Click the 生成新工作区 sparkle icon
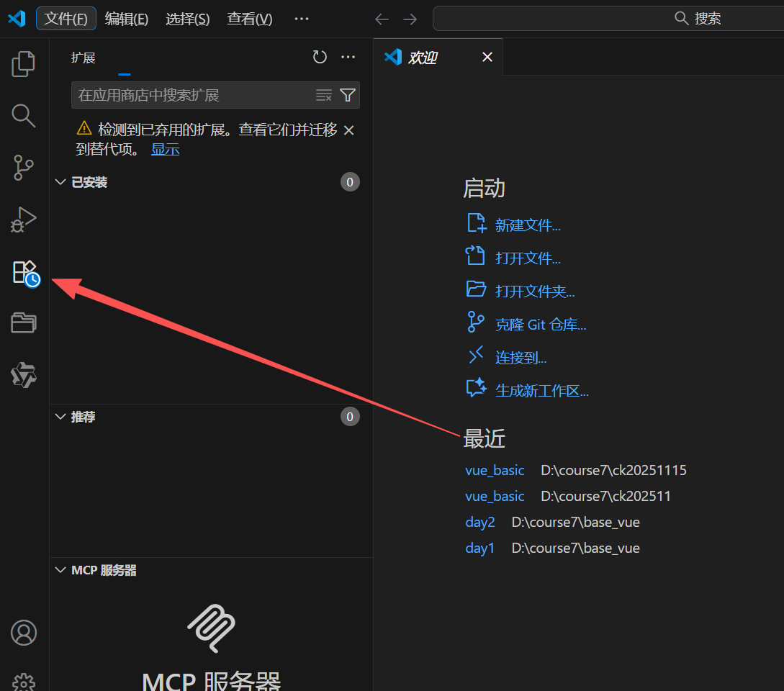Image resolution: width=784 pixels, height=691 pixels. point(476,388)
